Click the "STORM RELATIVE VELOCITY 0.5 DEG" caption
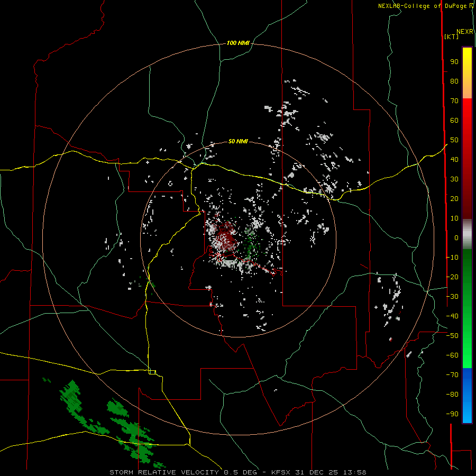The height and width of the screenshot is (476, 476). 183,472
